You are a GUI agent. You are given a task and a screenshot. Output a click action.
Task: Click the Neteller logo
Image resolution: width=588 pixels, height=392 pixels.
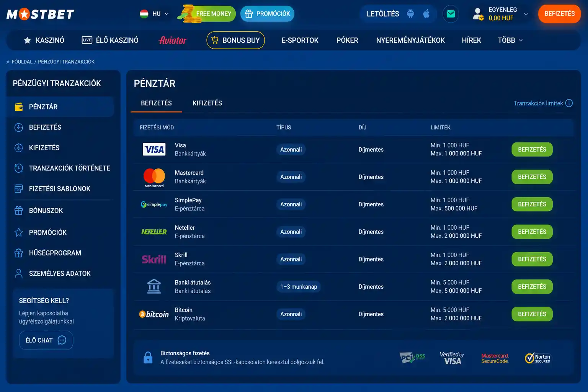click(x=154, y=232)
